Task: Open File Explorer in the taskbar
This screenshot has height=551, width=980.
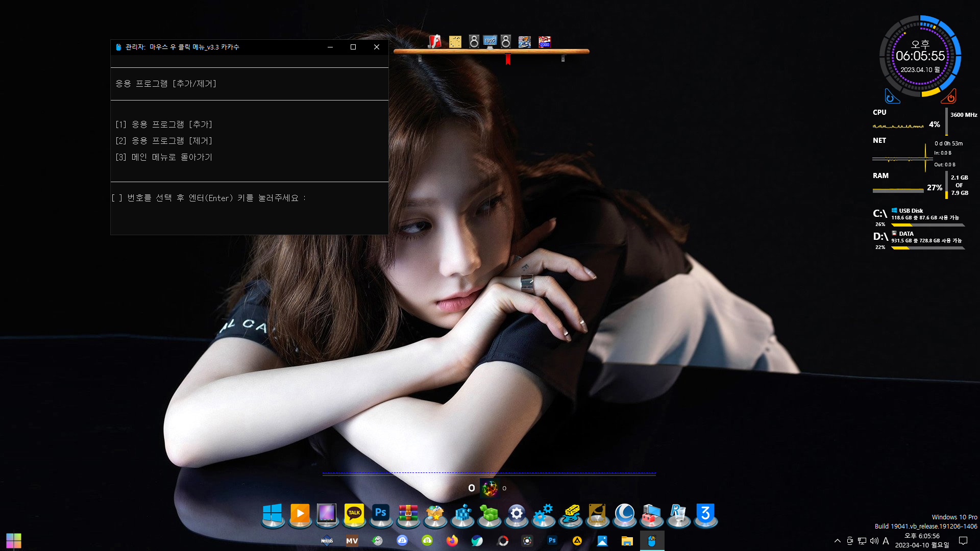Action: 627,541
